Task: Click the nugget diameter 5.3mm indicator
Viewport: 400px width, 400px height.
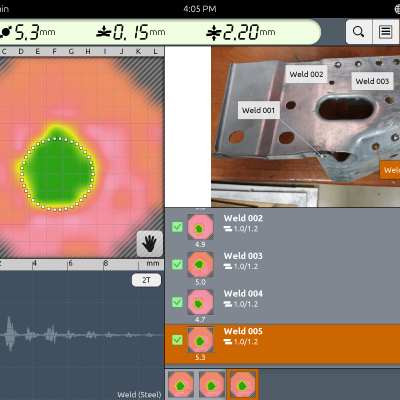Action: [28, 32]
